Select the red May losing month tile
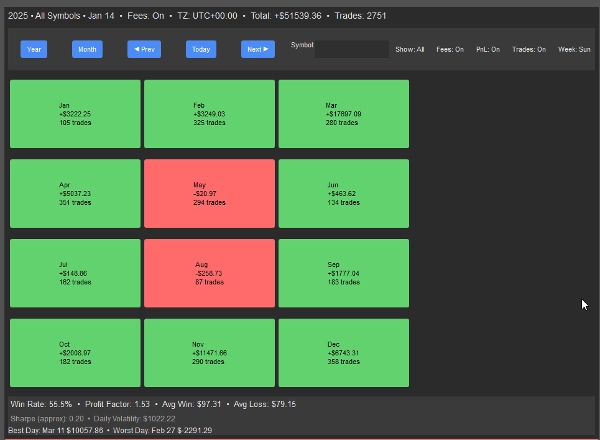This screenshot has height=440, width=600. [209, 193]
